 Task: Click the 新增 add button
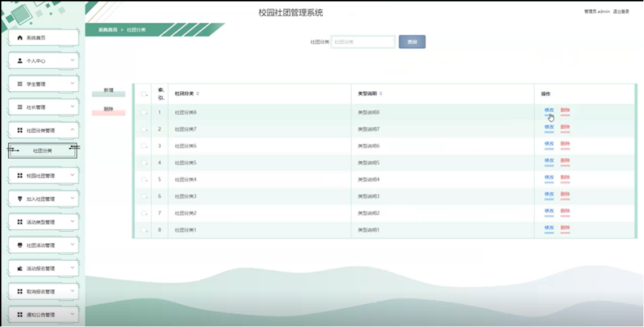point(109,92)
